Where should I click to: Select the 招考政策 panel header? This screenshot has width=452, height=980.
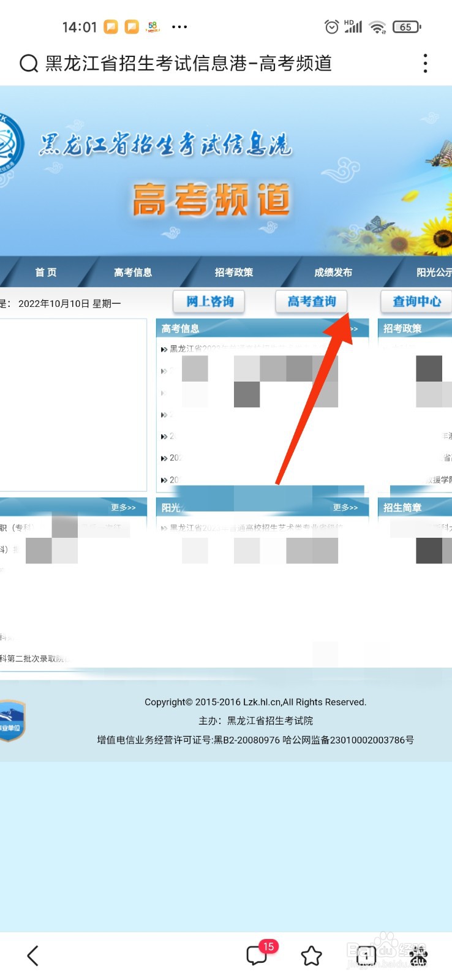[x=402, y=328]
